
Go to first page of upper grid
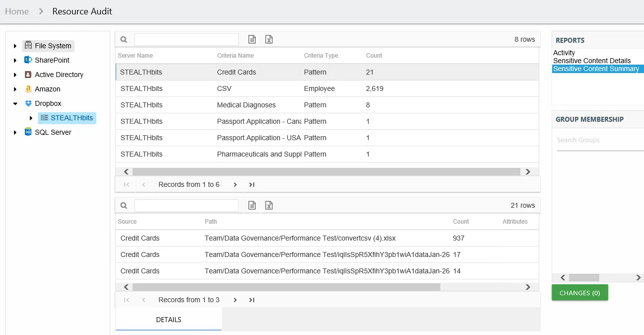(x=127, y=184)
